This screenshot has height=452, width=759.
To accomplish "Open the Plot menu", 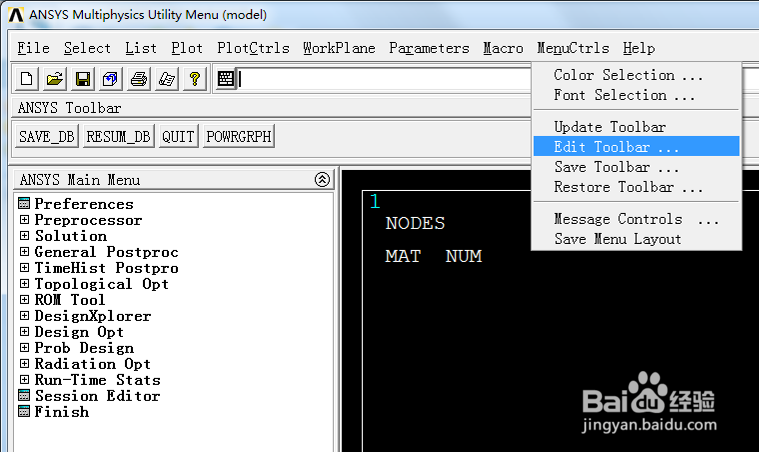I will pyautogui.click(x=187, y=48).
